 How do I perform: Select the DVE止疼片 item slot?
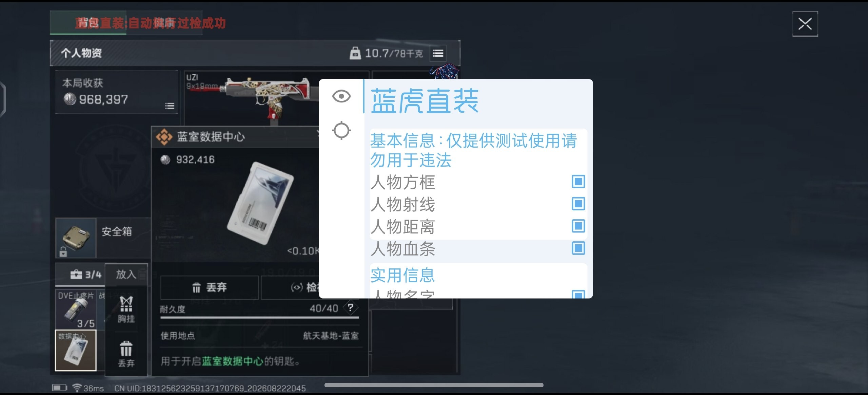coord(76,309)
